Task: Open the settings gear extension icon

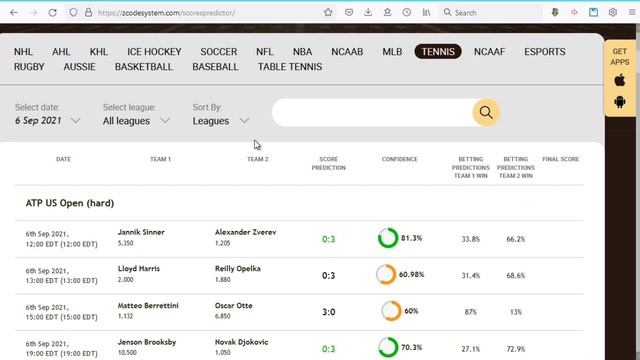Action: [x=613, y=12]
